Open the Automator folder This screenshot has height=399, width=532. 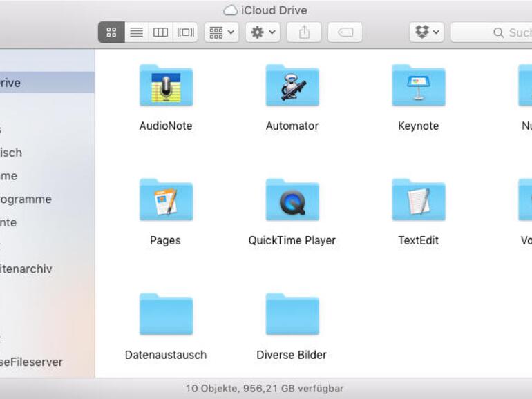(x=292, y=86)
